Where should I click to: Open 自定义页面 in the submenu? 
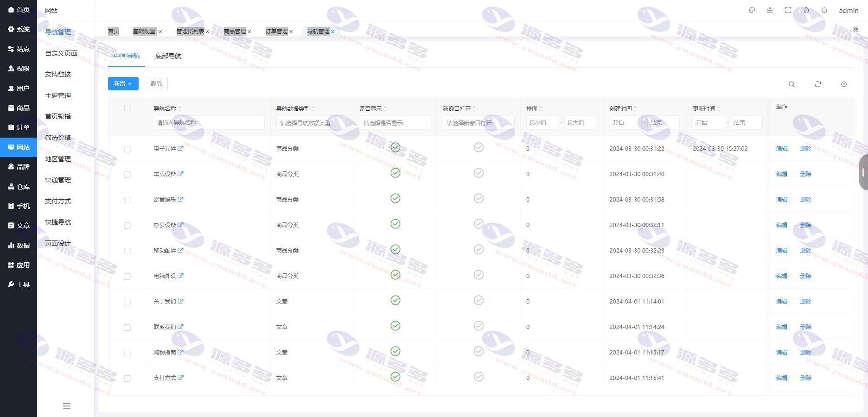click(x=61, y=53)
